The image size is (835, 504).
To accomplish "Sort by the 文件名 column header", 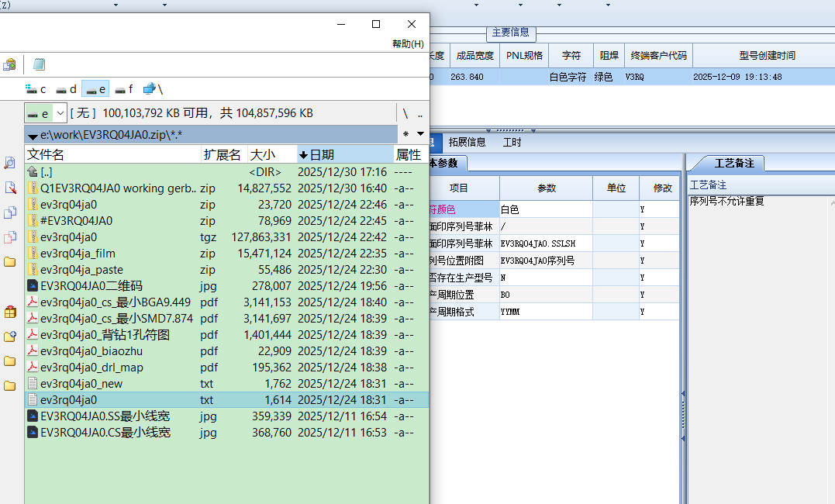I will point(112,154).
